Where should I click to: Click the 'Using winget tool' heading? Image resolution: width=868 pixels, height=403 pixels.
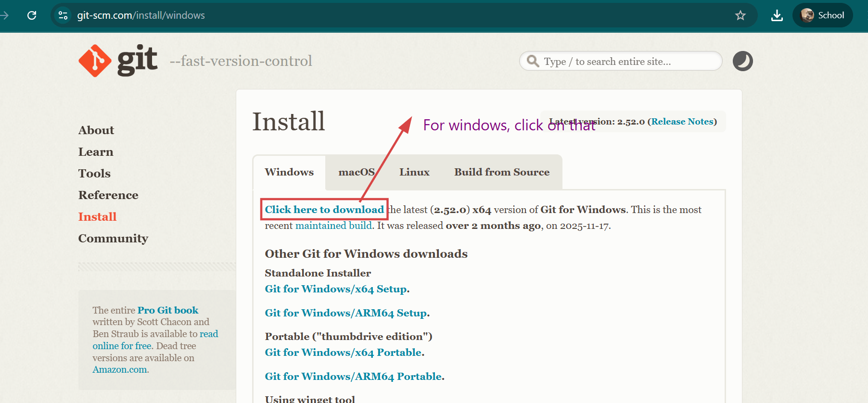point(310,399)
